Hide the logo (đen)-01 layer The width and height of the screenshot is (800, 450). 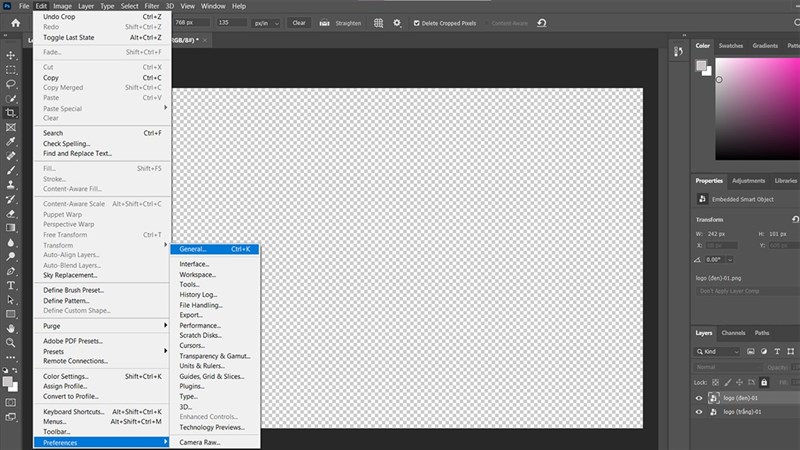699,397
